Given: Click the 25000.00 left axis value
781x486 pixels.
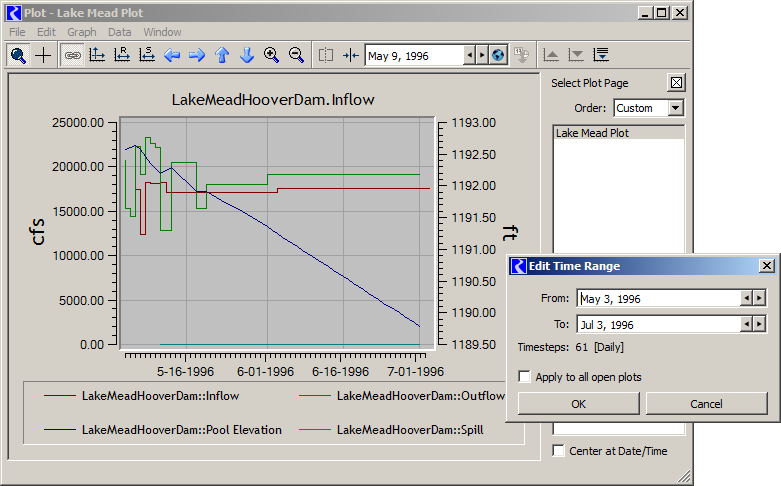Looking at the screenshot, I should 78,122.
